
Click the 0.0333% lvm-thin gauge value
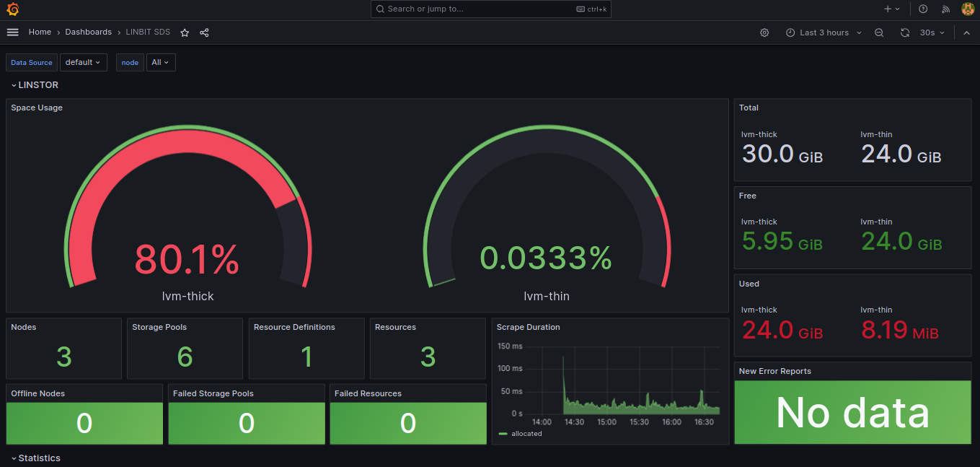[546, 258]
